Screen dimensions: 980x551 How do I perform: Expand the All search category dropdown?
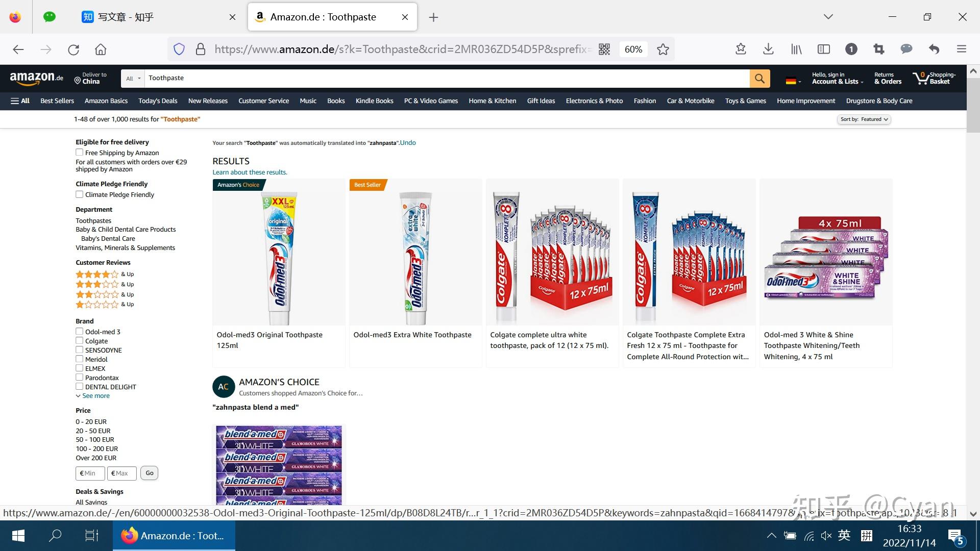(133, 78)
